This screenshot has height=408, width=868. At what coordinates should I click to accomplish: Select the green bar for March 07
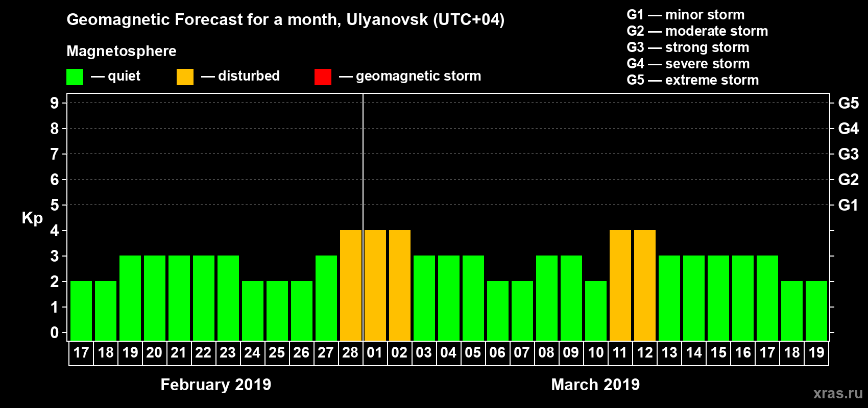point(522,311)
